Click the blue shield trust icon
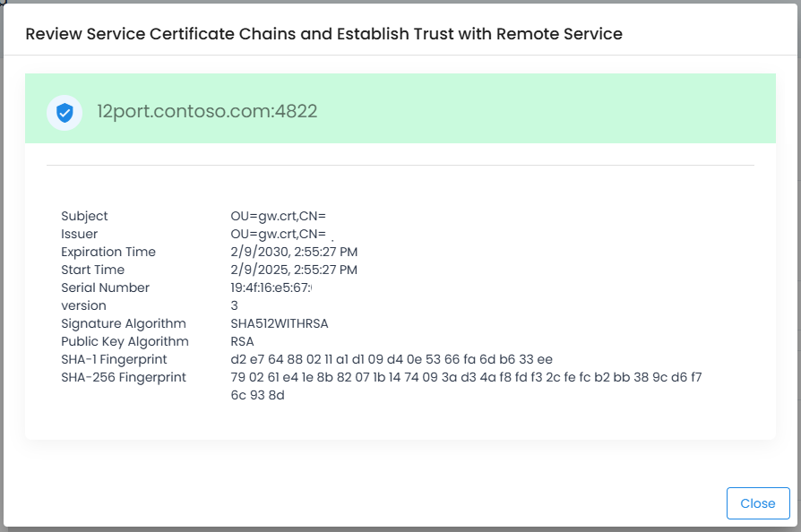This screenshot has width=801, height=532. coord(64,112)
